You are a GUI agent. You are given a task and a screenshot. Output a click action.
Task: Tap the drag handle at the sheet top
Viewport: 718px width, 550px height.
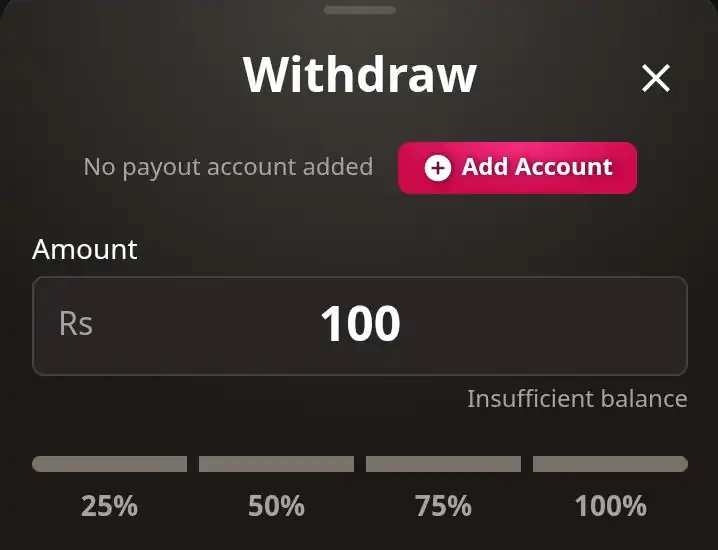click(x=359, y=10)
